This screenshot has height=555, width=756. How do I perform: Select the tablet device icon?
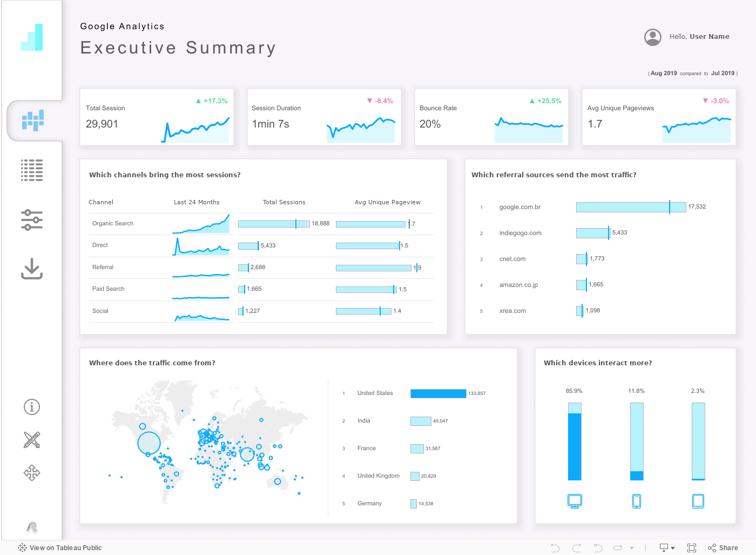point(698,501)
